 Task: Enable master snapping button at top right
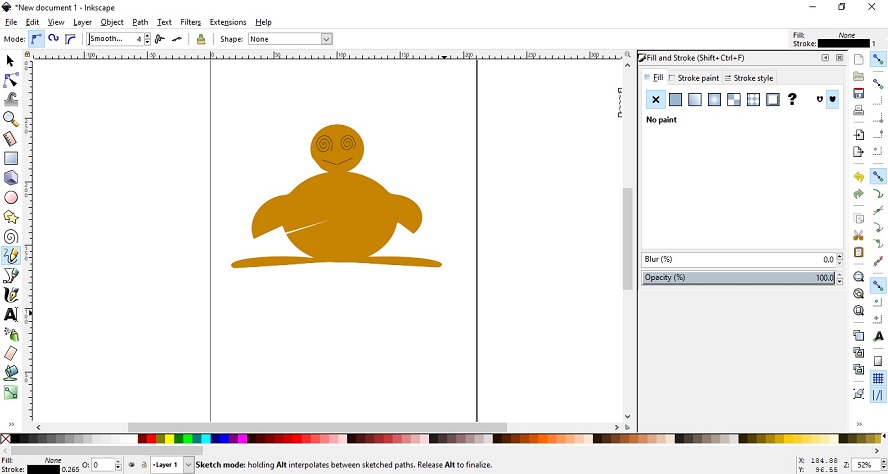(878, 59)
